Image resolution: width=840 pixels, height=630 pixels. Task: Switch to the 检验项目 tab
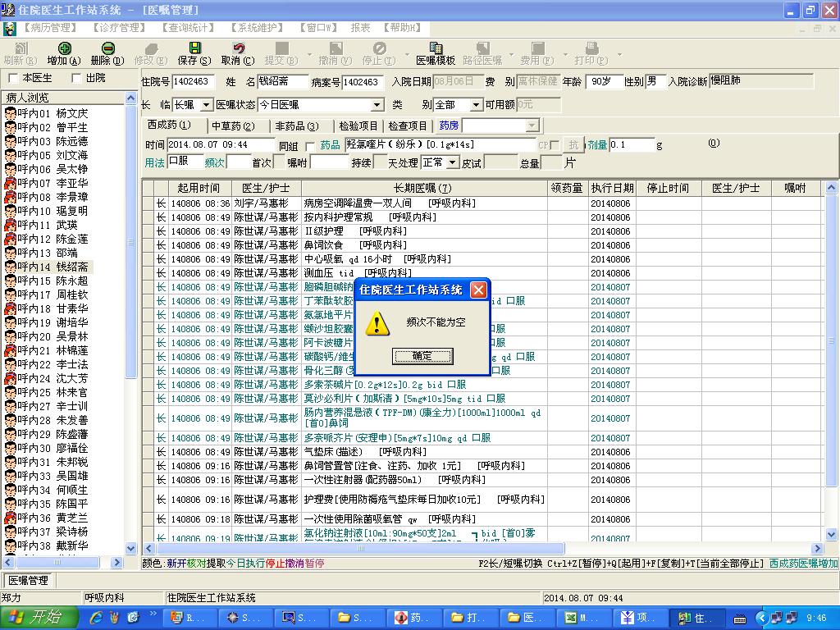click(358, 126)
